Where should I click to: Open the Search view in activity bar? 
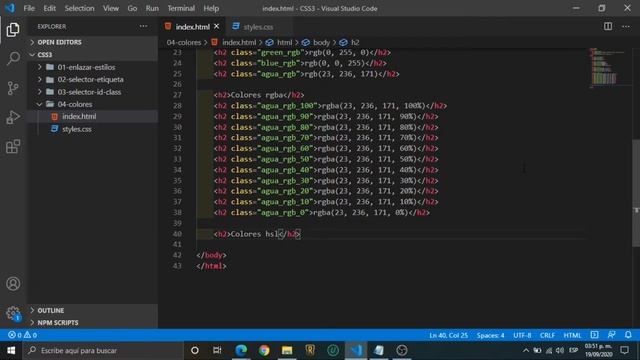click(13, 58)
